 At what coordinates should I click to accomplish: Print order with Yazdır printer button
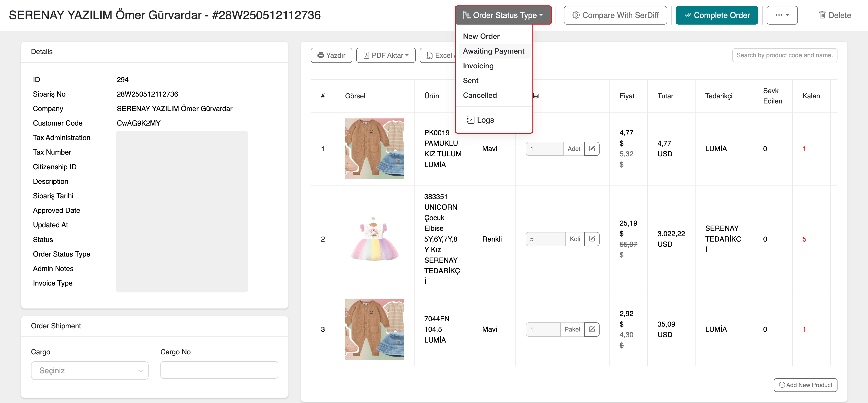pos(331,55)
